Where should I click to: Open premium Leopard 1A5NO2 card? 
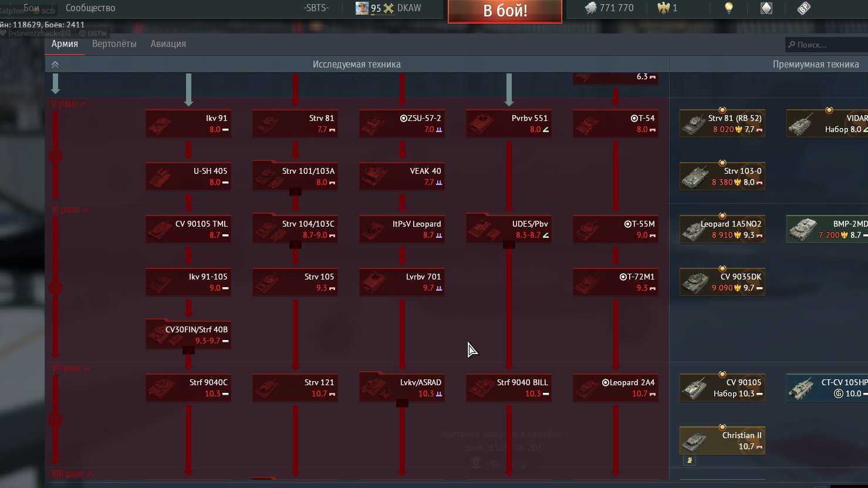(722, 230)
